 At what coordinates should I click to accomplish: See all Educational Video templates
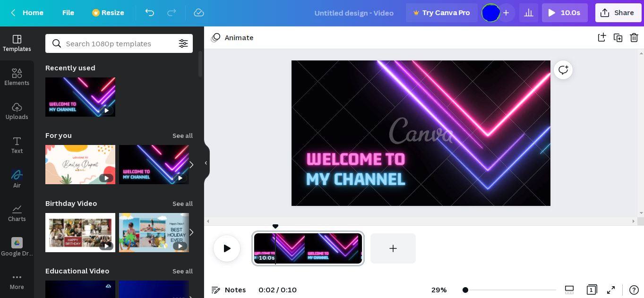pos(182,271)
